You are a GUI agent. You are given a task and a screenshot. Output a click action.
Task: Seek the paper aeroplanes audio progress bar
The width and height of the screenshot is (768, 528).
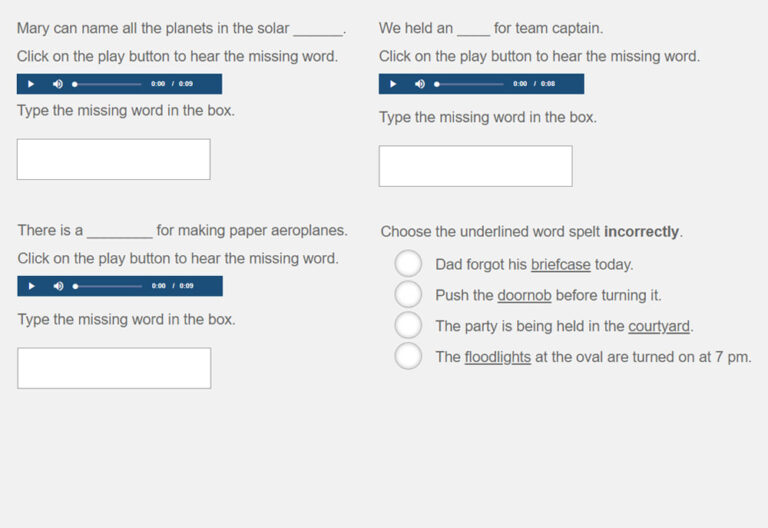point(108,286)
